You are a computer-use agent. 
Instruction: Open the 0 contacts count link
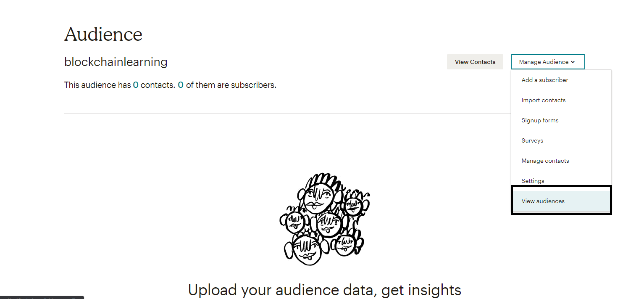[136, 85]
